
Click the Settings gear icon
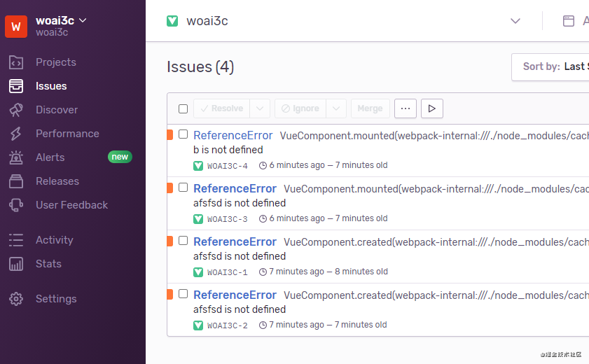coord(16,299)
